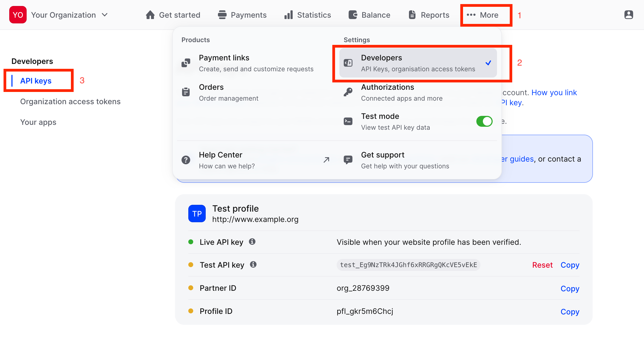Select the test API key text field
The width and height of the screenshot is (644, 340).
[x=408, y=265]
